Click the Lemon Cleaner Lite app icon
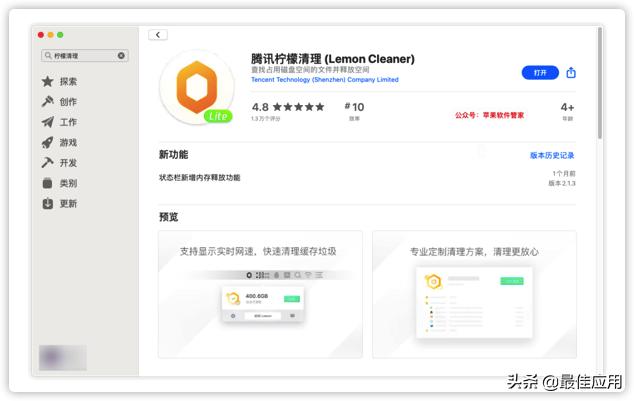This screenshot has height=401, width=634. 197,87
